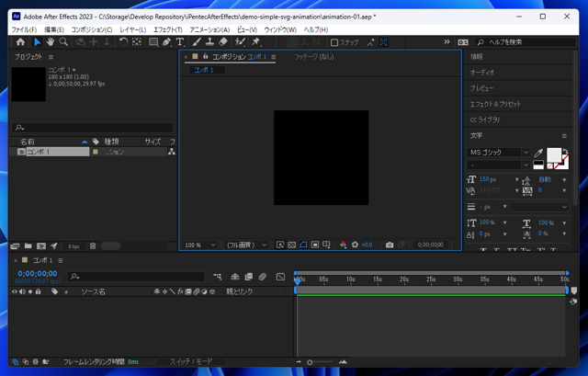
Task: Open the Graph Editor icon
Action: tap(280, 277)
